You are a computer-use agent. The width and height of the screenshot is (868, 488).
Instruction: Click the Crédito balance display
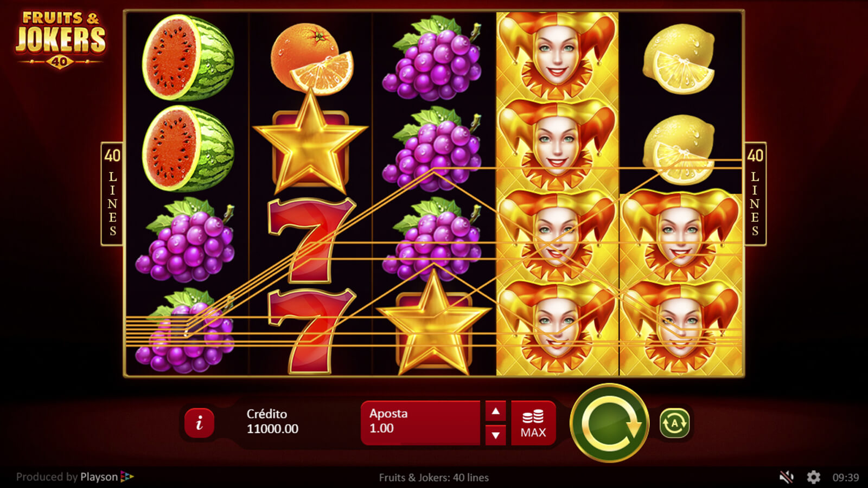272,421
